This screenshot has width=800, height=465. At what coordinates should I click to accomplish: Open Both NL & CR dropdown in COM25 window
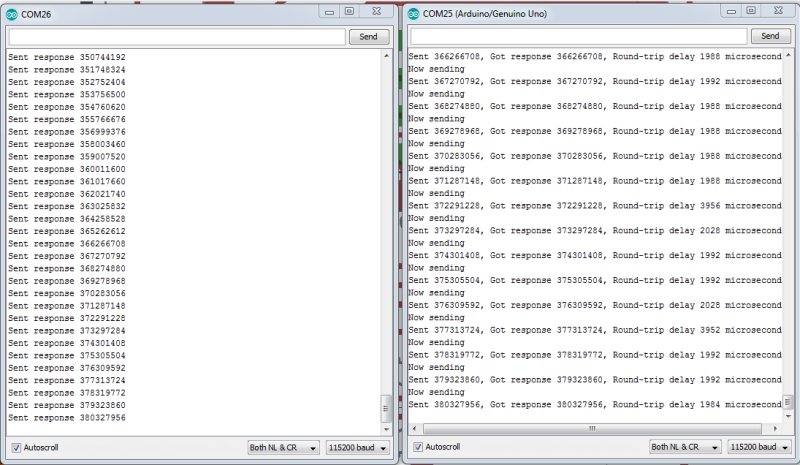(685, 447)
